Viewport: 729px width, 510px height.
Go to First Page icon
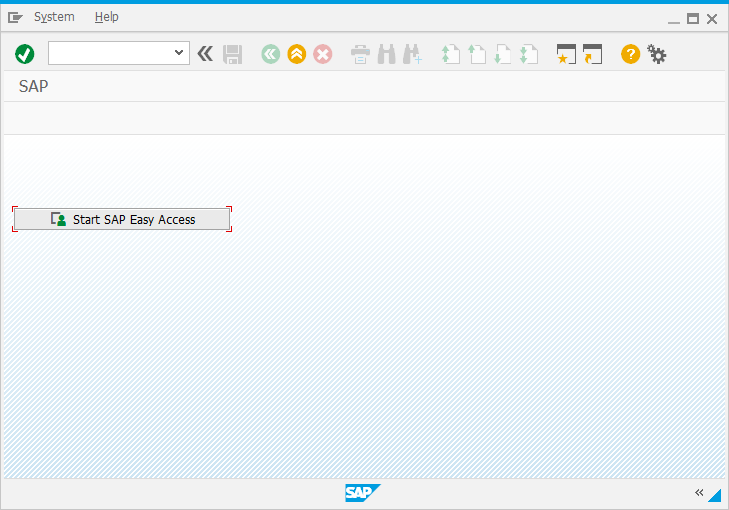451,54
